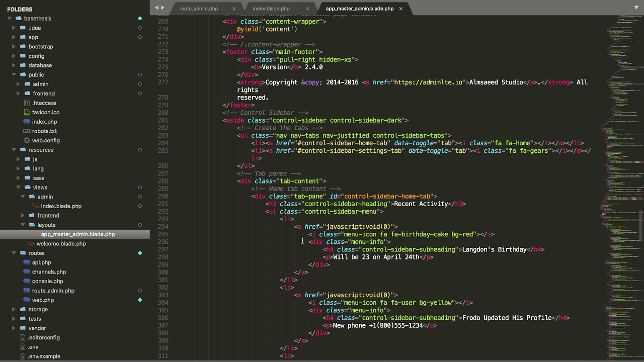Collapse the routes folder arrow

14,253
